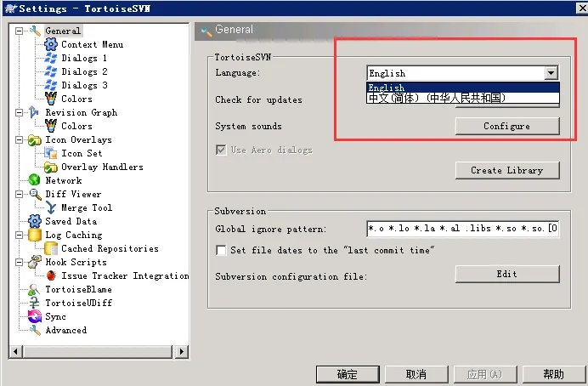
Task: Click the Colors icon under General
Action: [x=51, y=99]
